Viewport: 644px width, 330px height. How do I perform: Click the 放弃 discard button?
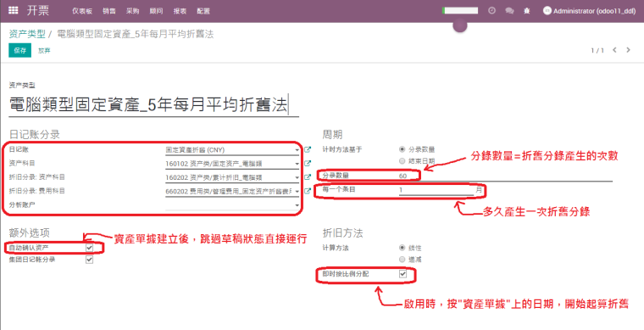pos(44,51)
